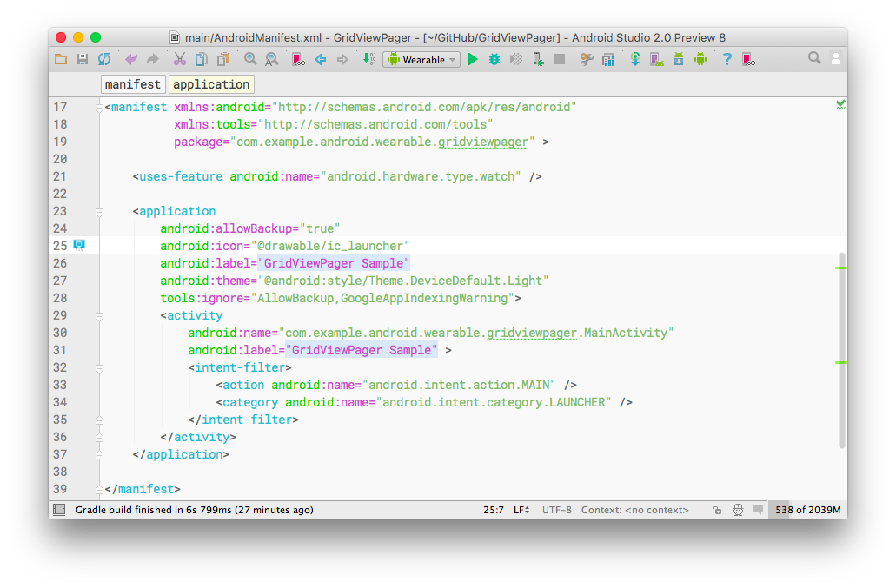Click the gutter image icon on line 25
896x588 pixels.
(79, 245)
